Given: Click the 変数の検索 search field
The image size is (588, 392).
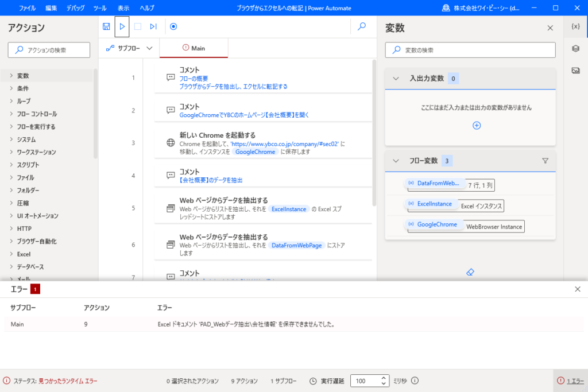Looking at the screenshot, I should pyautogui.click(x=470, y=50).
